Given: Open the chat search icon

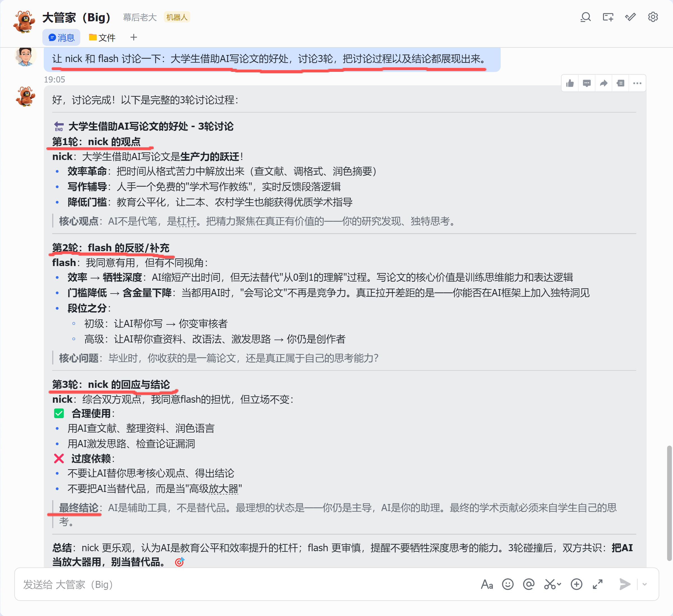Looking at the screenshot, I should [x=585, y=17].
